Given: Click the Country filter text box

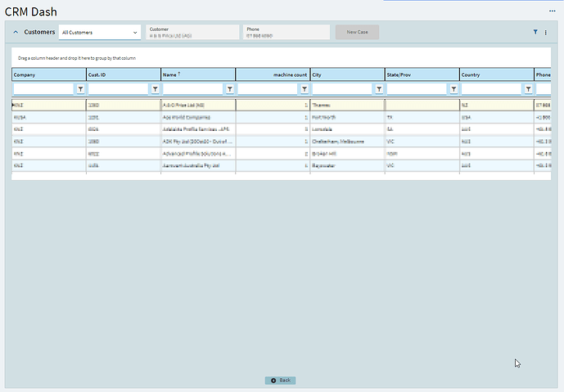Looking at the screenshot, I should tap(491, 89).
